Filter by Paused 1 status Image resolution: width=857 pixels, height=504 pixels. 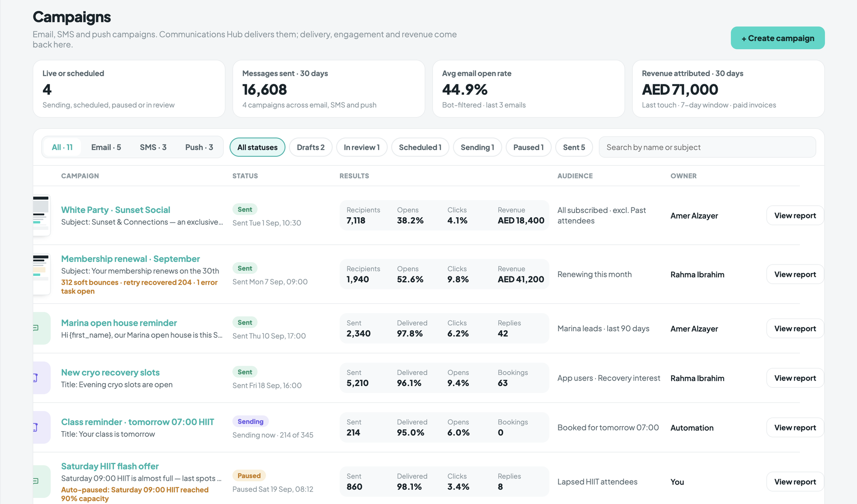[x=528, y=147]
